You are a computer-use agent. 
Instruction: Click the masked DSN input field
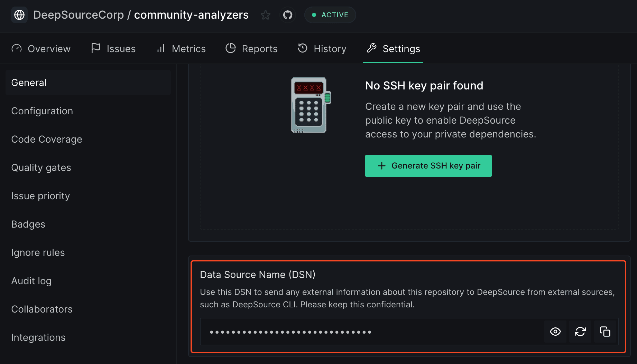pyautogui.click(x=346, y=332)
